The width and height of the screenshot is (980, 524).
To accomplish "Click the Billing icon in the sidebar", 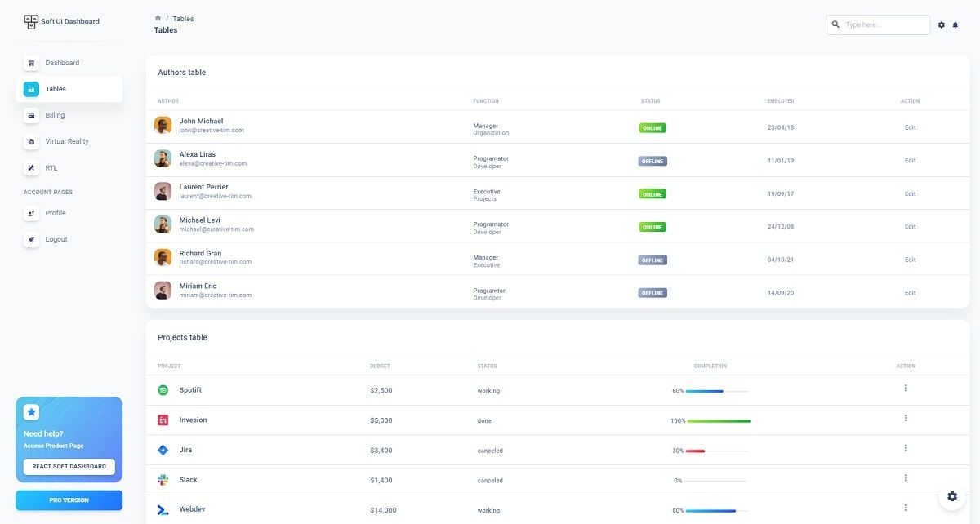I will pos(31,115).
